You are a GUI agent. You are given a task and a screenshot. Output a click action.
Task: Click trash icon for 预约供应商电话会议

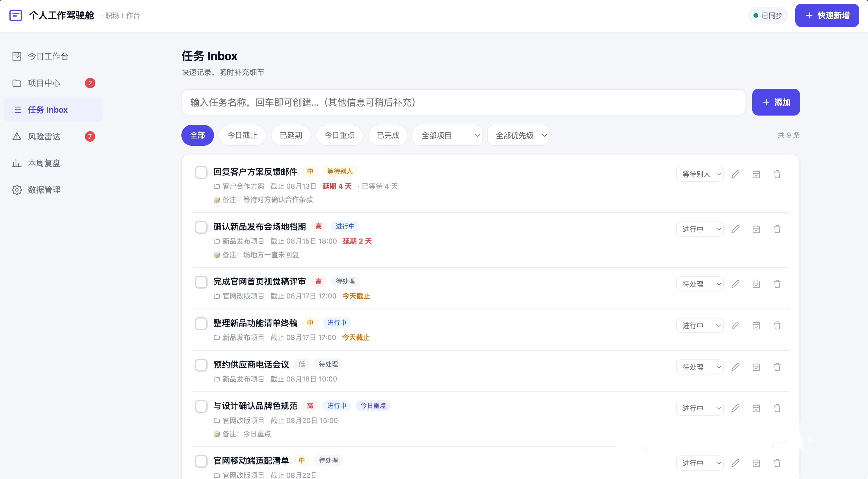(x=777, y=367)
